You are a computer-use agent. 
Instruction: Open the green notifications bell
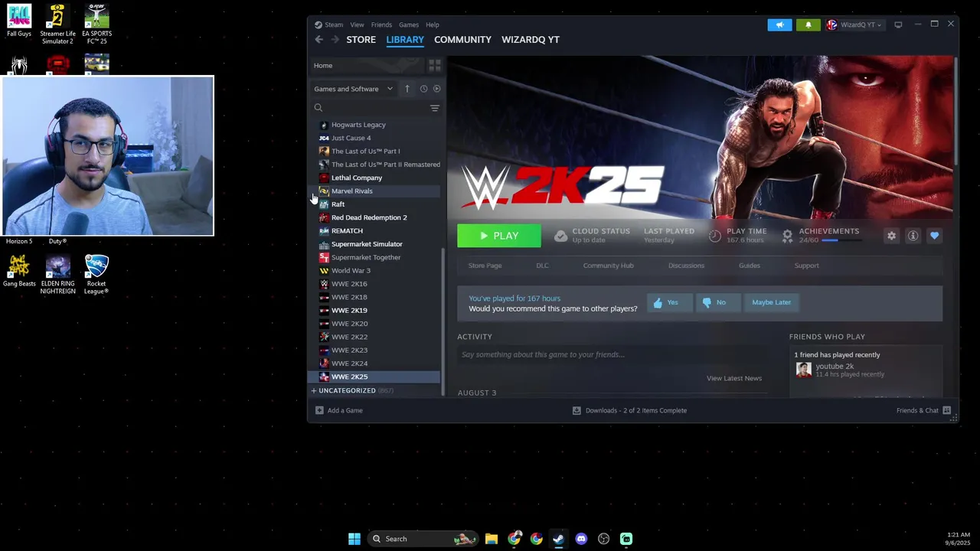click(808, 24)
